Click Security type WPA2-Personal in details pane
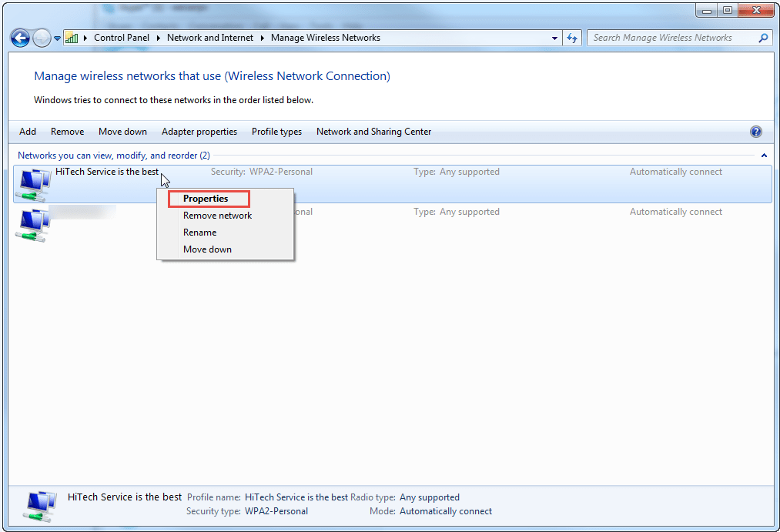This screenshot has width=780, height=532. click(276, 511)
